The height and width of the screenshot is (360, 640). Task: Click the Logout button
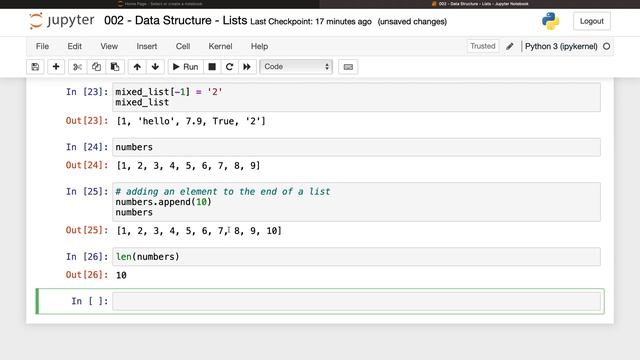click(591, 21)
